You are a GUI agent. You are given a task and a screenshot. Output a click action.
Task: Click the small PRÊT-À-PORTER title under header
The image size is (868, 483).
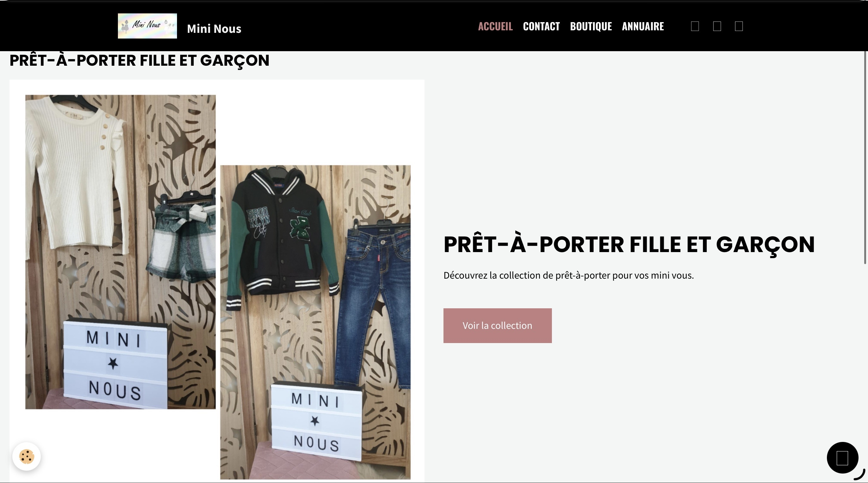pyautogui.click(x=139, y=61)
